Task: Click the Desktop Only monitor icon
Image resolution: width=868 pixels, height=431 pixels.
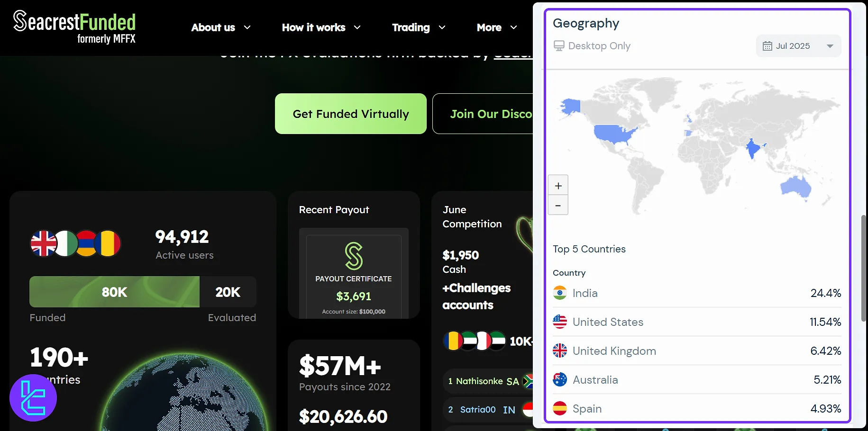Action: 559,46
